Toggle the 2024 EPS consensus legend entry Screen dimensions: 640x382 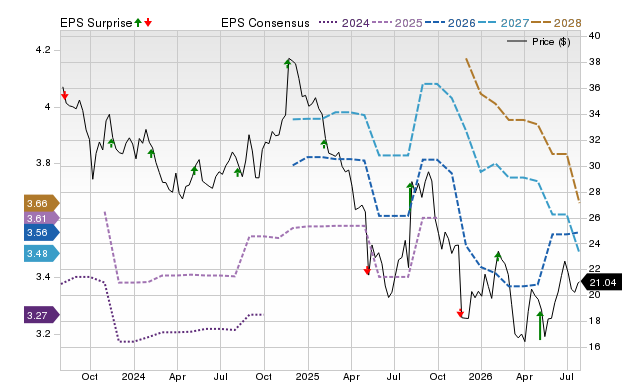click(x=344, y=23)
